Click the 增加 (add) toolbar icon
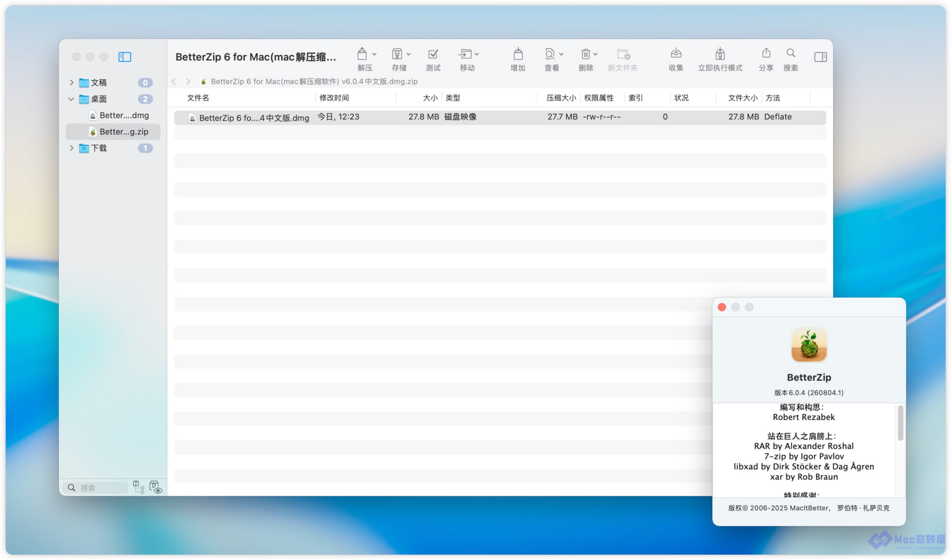 click(518, 54)
